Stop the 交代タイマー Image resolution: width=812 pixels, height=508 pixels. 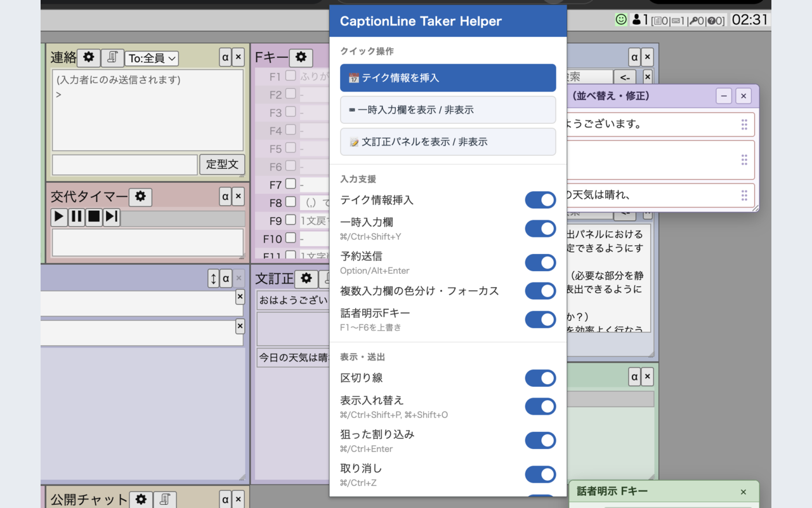[94, 217]
